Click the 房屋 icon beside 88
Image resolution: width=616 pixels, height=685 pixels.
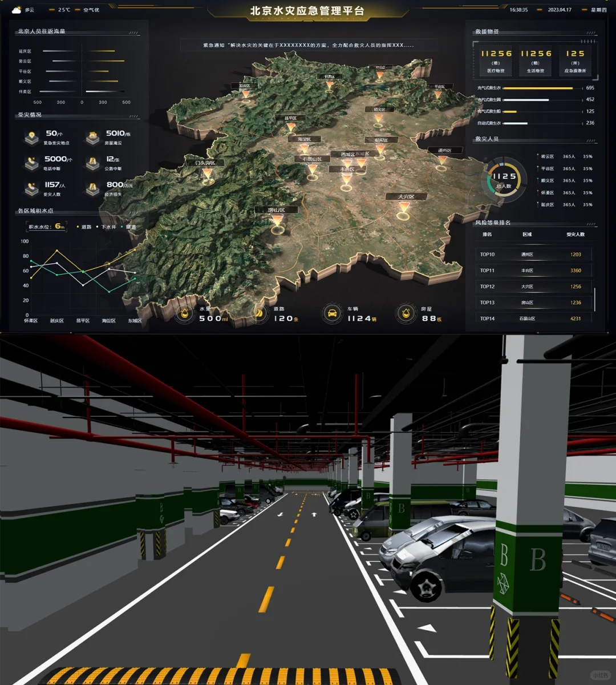(406, 313)
